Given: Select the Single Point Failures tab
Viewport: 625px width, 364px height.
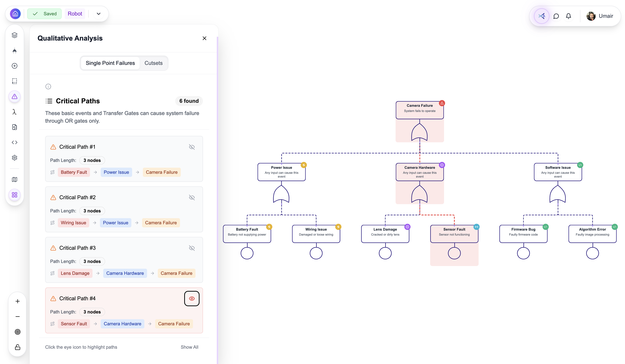Looking at the screenshot, I should pyautogui.click(x=110, y=63).
